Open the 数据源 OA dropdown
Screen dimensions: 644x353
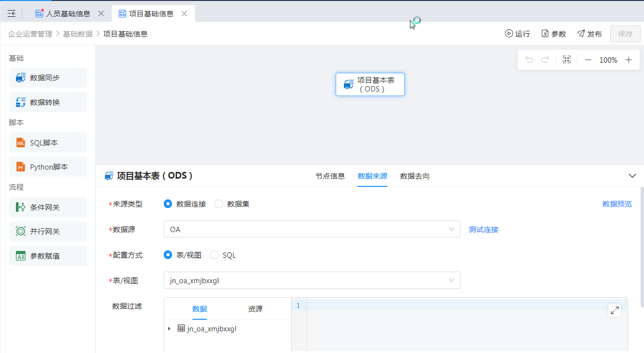[312, 229]
